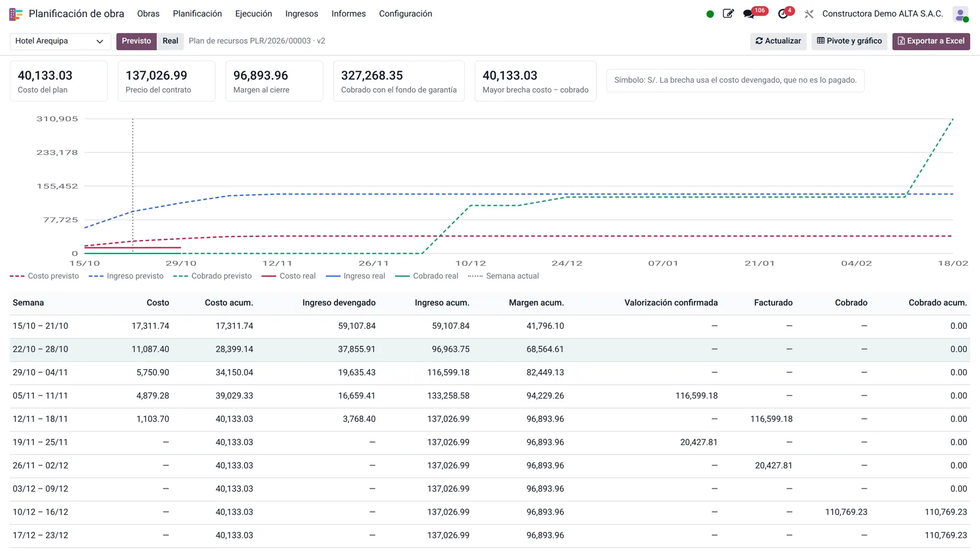Viewport: 980px width, 551px height.
Task: Toggle the Cobrado previsto legend entry
Action: tap(213, 276)
